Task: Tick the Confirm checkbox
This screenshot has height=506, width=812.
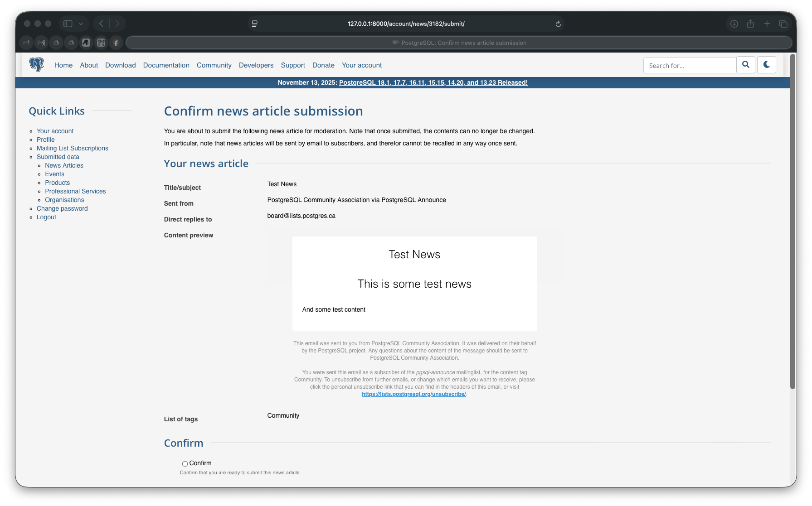Action: [185, 463]
